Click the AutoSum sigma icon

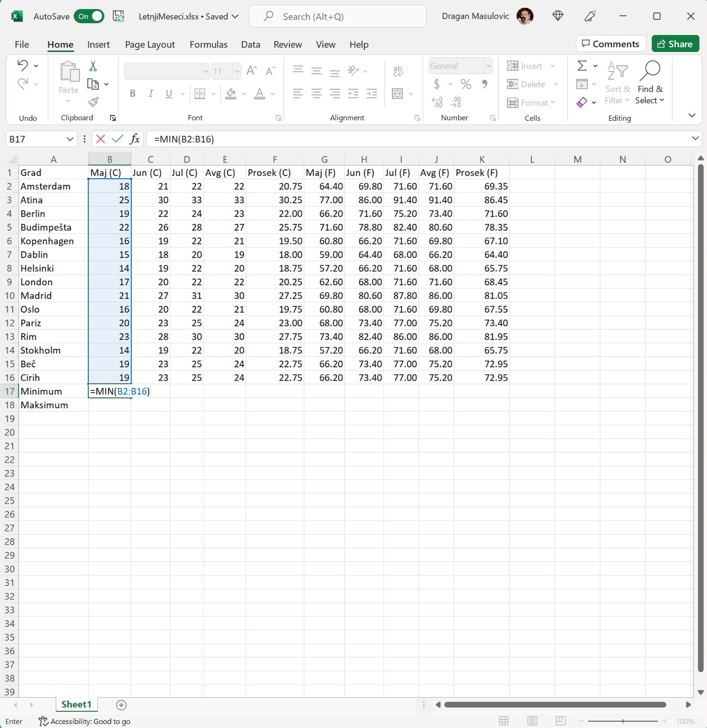tap(582, 66)
